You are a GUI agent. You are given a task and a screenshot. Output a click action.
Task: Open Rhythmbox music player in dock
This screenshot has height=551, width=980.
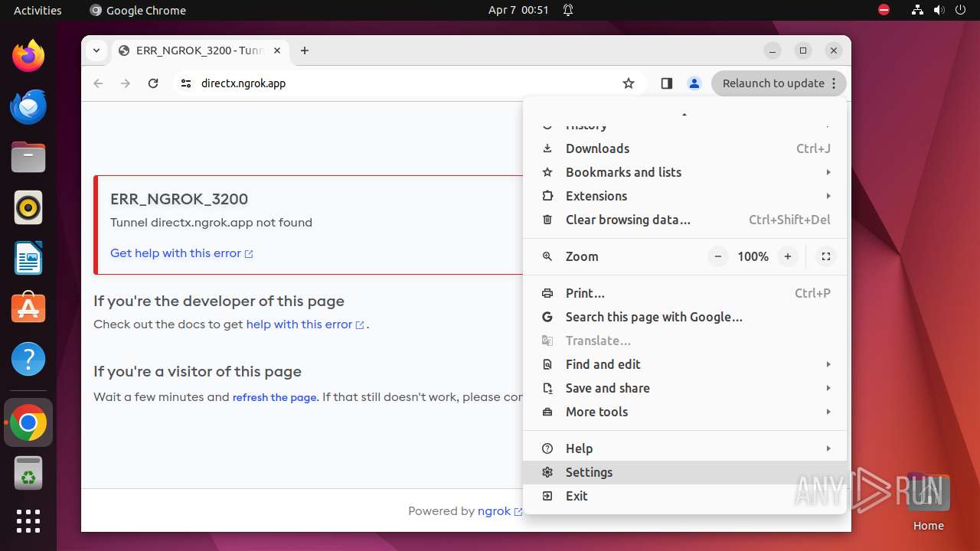(28, 207)
